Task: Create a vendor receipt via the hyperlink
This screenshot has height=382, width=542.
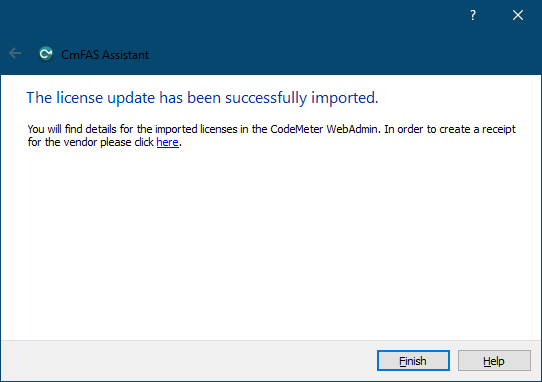Action: [168, 142]
